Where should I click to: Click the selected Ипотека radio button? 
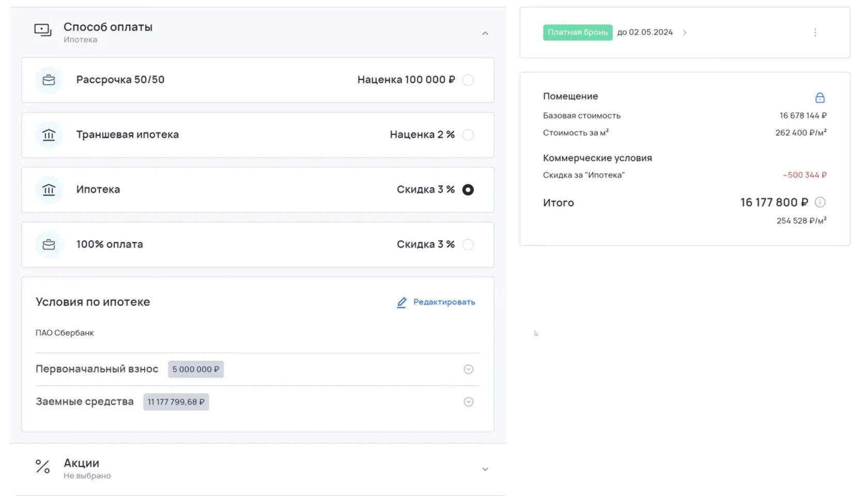coord(468,190)
